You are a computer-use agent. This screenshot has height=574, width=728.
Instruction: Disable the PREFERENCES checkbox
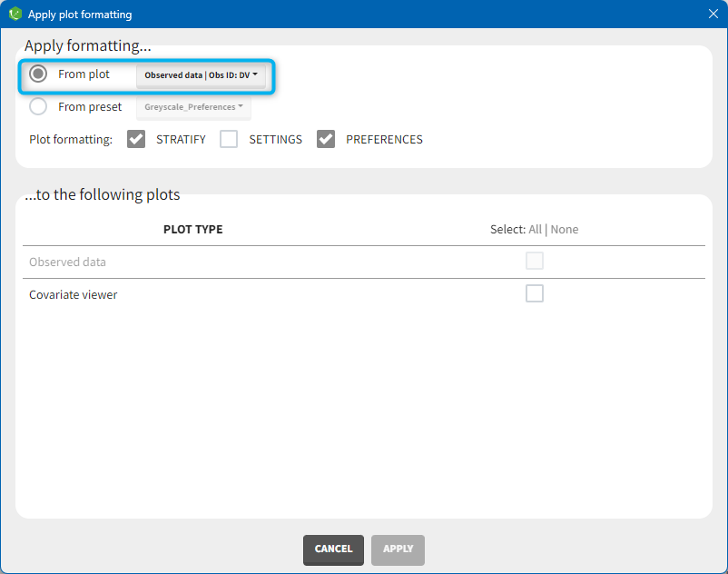click(x=326, y=139)
